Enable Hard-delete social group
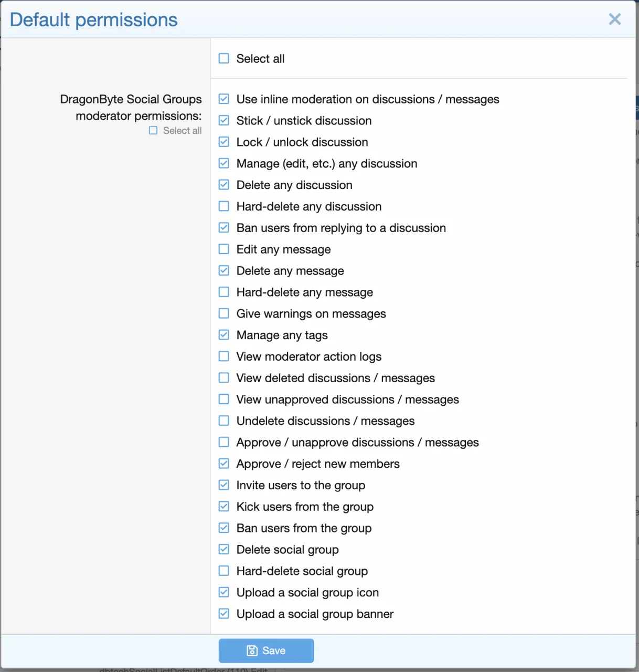The height and width of the screenshot is (672, 639). tap(224, 571)
